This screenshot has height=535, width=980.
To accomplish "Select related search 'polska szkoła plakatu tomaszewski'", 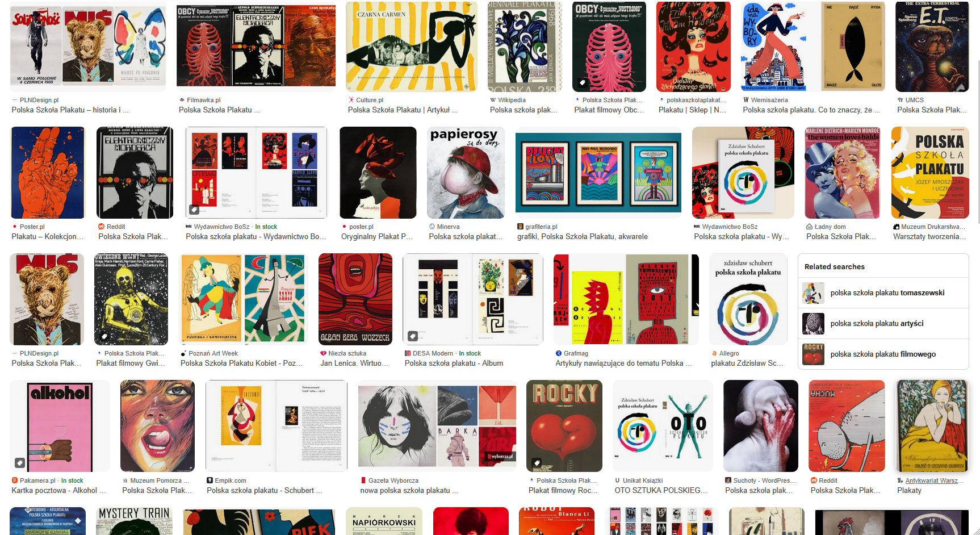I will coord(883,293).
